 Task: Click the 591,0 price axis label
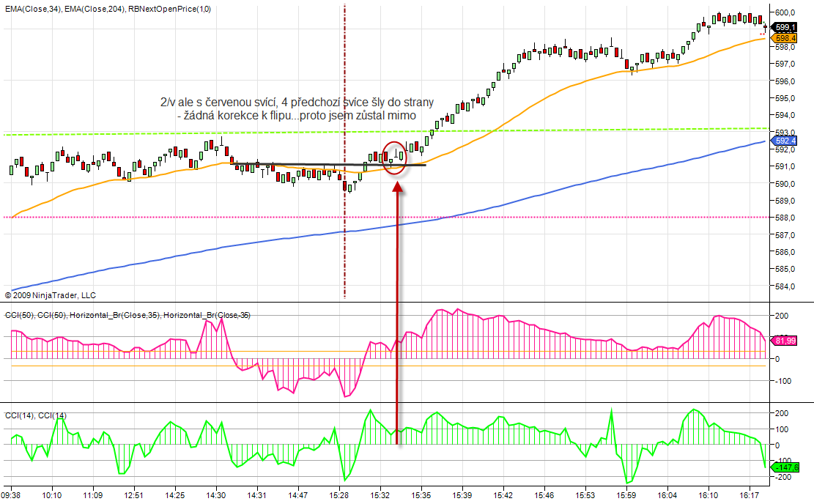(785, 166)
